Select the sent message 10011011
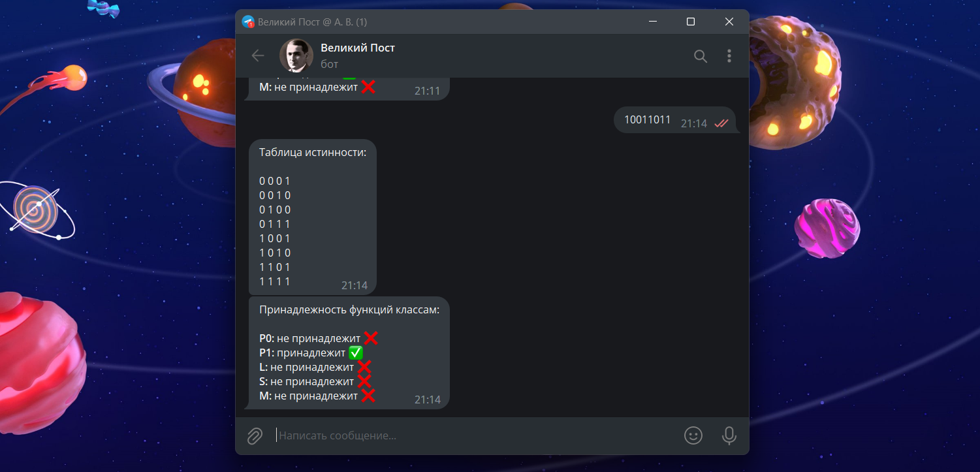 [676, 120]
